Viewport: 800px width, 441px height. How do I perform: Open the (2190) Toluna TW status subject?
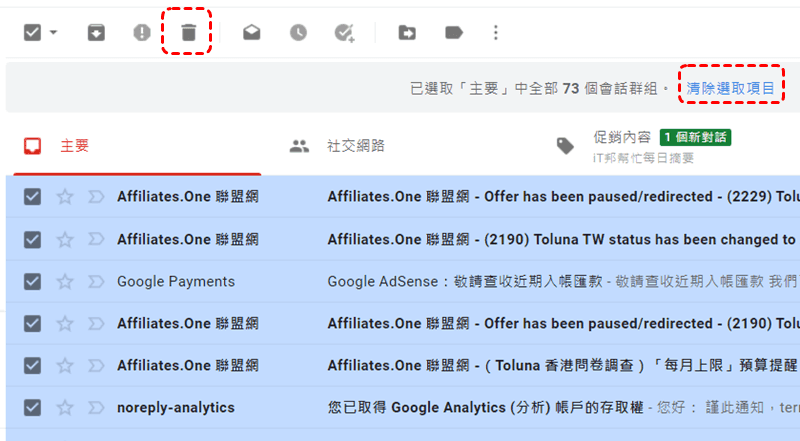[x=564, y=239]
